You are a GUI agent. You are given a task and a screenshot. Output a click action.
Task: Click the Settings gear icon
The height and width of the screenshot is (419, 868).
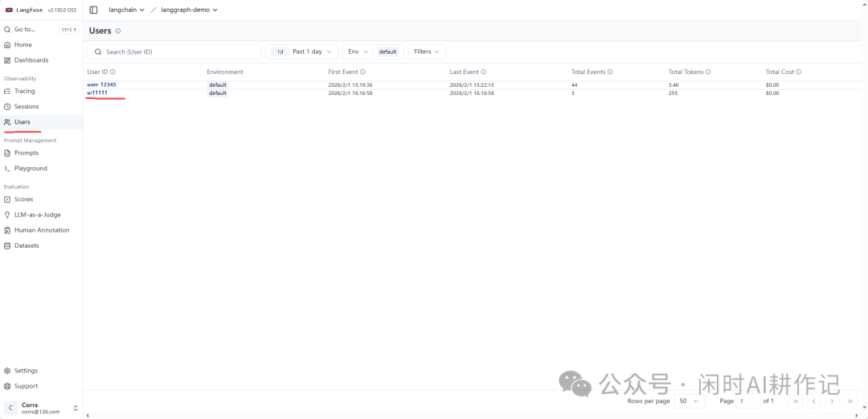[7, 371]
